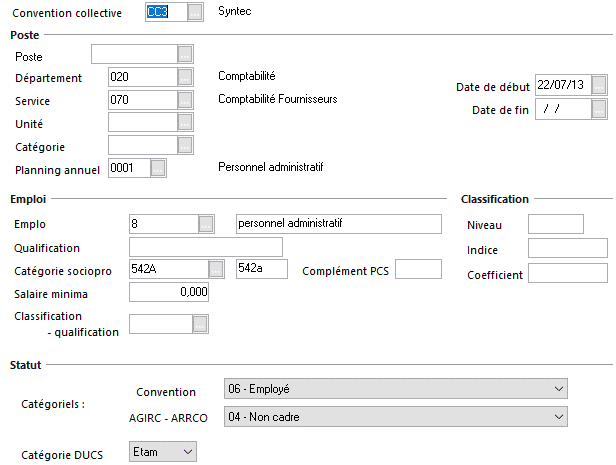This screenshot has height=465, width=616.
Task: Open Département lookup ellipsis button
Action: pyautogui.click(x=185, y=77)
